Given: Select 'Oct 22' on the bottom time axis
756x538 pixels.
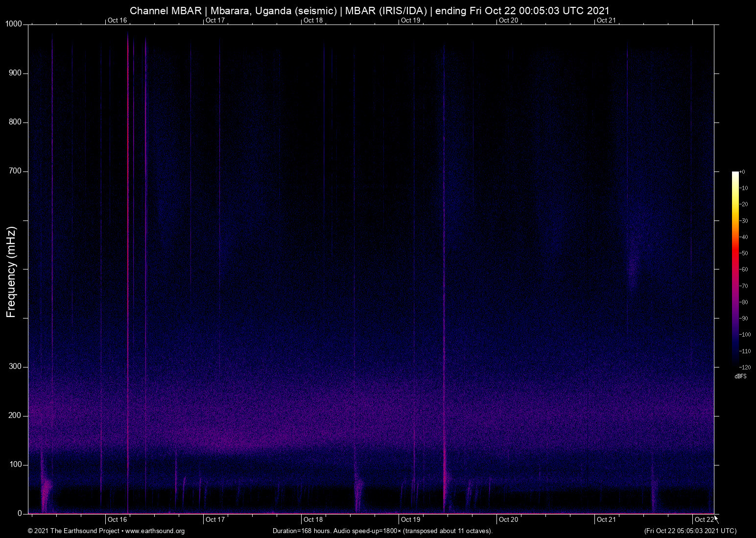Looking at the screenshot, I should click(x=704, y=519).
